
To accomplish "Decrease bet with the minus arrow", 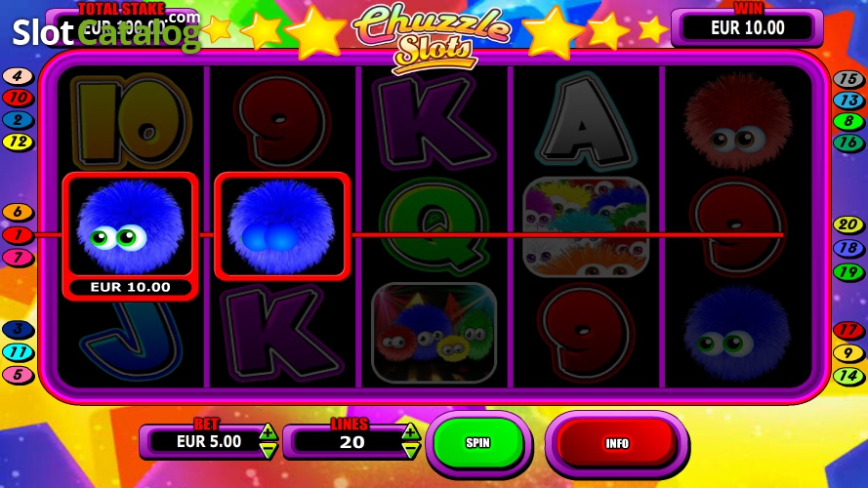I will click(x=268, y=450).
